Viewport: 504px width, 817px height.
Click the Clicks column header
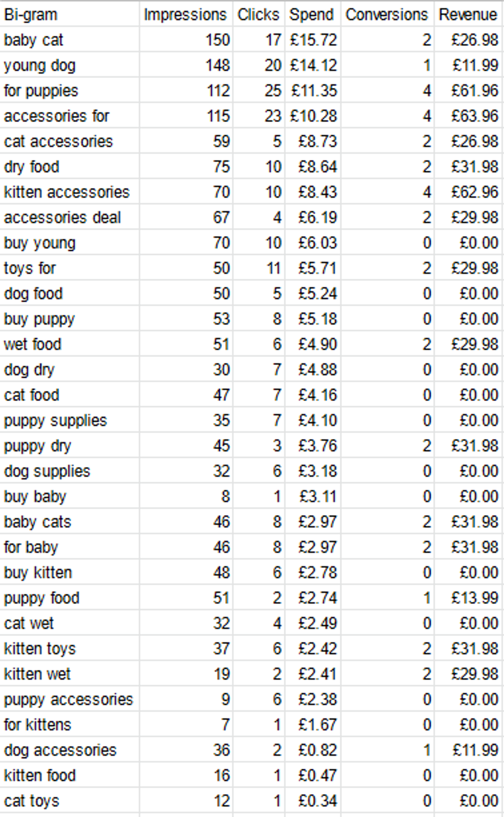click(259, 14)
